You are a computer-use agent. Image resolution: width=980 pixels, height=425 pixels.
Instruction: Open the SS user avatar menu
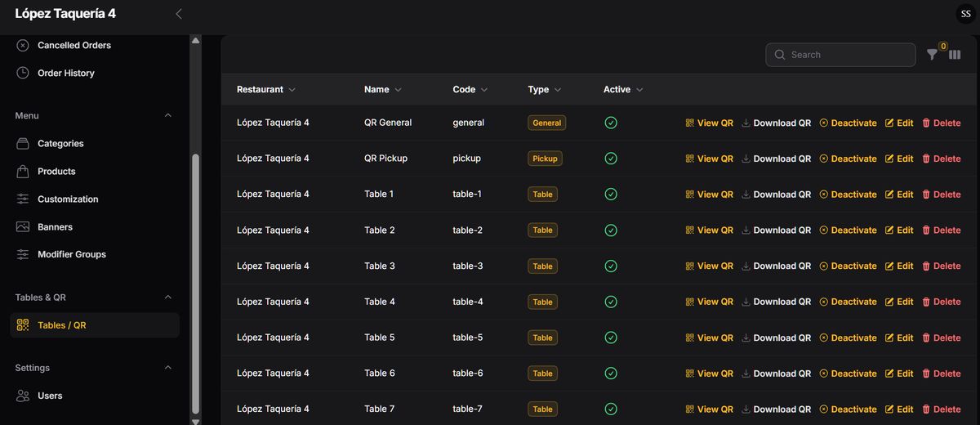[965, 14]
